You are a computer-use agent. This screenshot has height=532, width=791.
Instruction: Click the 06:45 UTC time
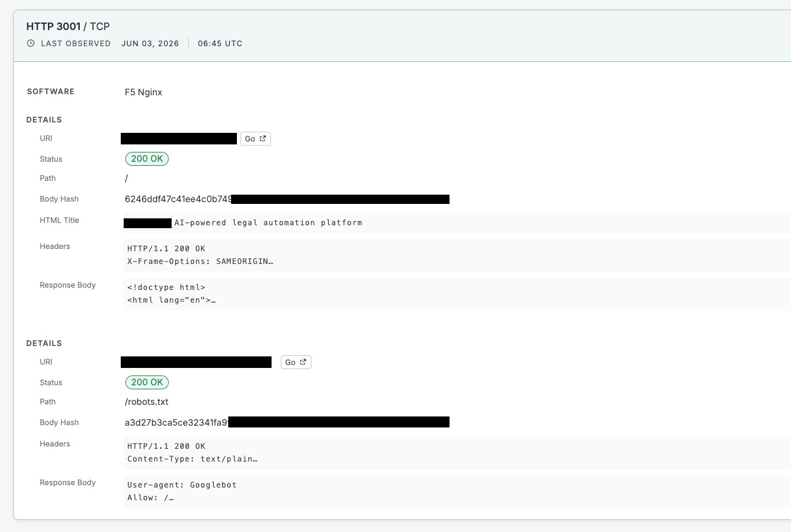point(220,43)
